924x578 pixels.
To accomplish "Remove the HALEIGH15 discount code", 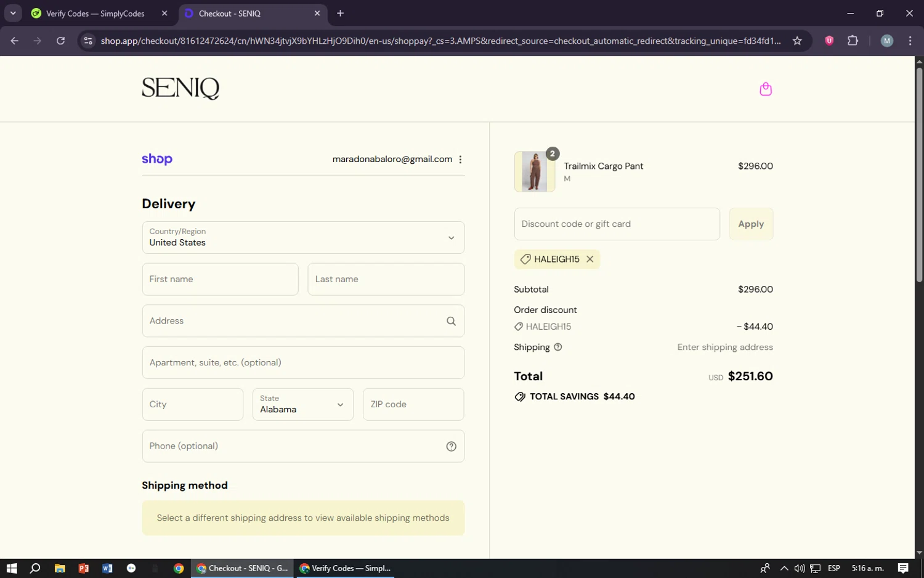I will point(590,259).
